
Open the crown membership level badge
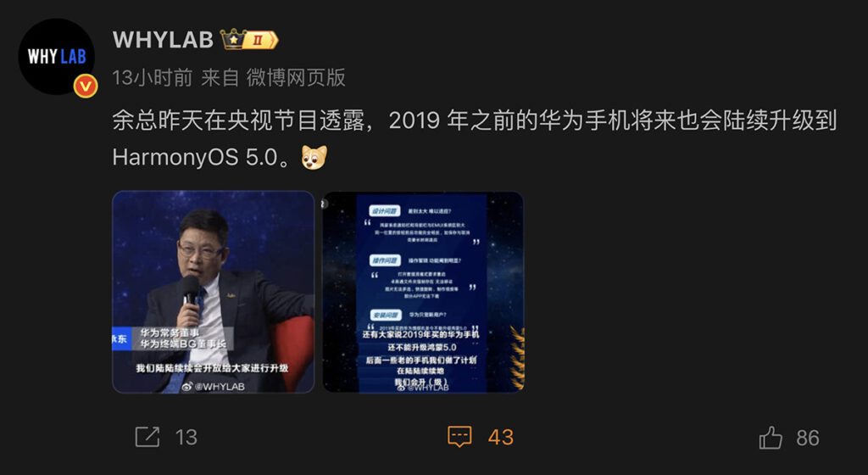(x=249, y=40)
